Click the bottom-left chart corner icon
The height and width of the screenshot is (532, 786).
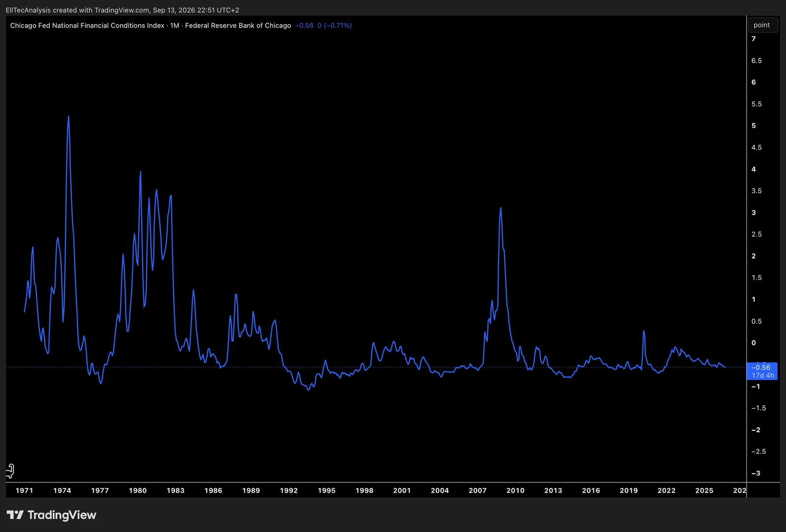[x=10, y=471]
